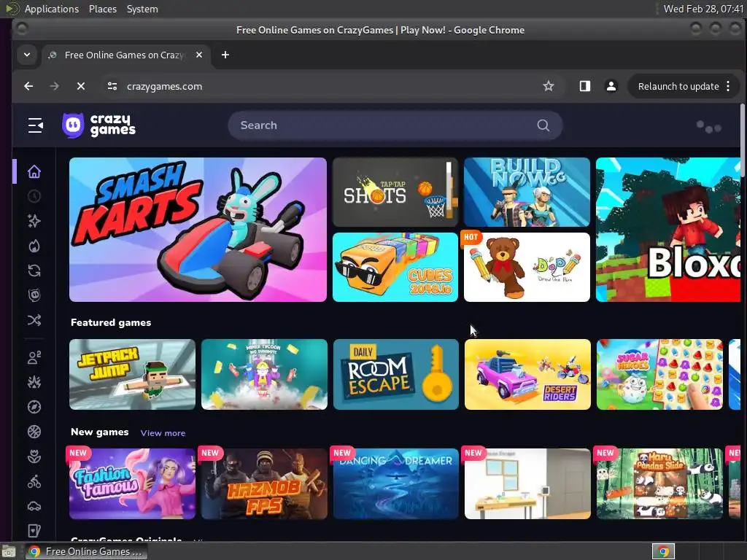Open the Smash Karts banner
The width and height of the screenshot is (747, 560).
tap(198, 230)
